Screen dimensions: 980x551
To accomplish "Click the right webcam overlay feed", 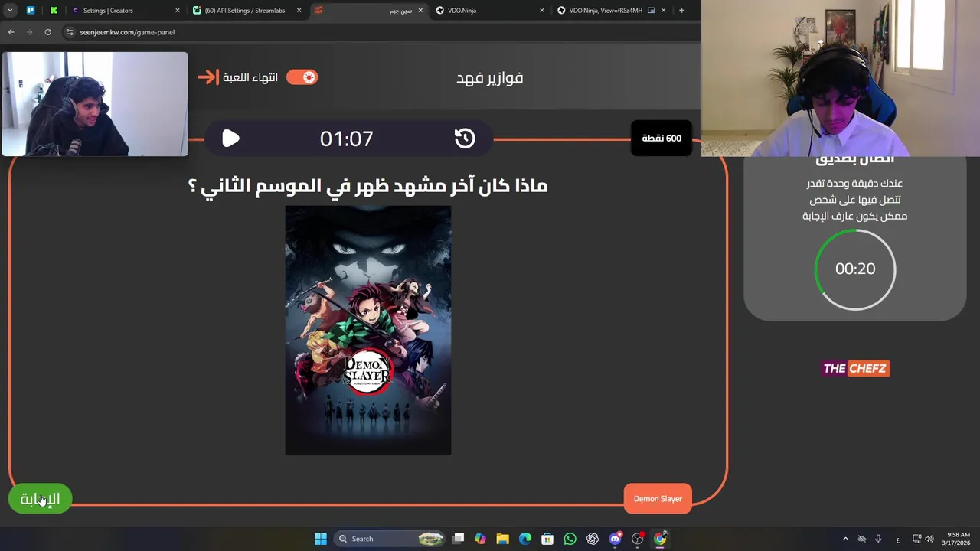I will tap(841, 78).
